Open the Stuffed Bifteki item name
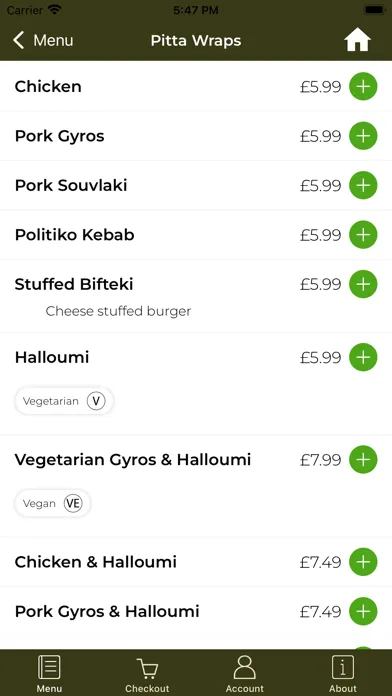The image size is (392, 696). pyautogui.click(x=74, y=284)
